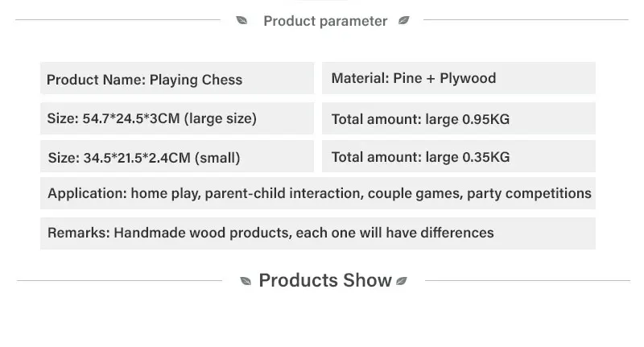The width and height of the screenshot is (644, 347).
Task: Select the Products Show heading
Action: click(x=325, y=281)
